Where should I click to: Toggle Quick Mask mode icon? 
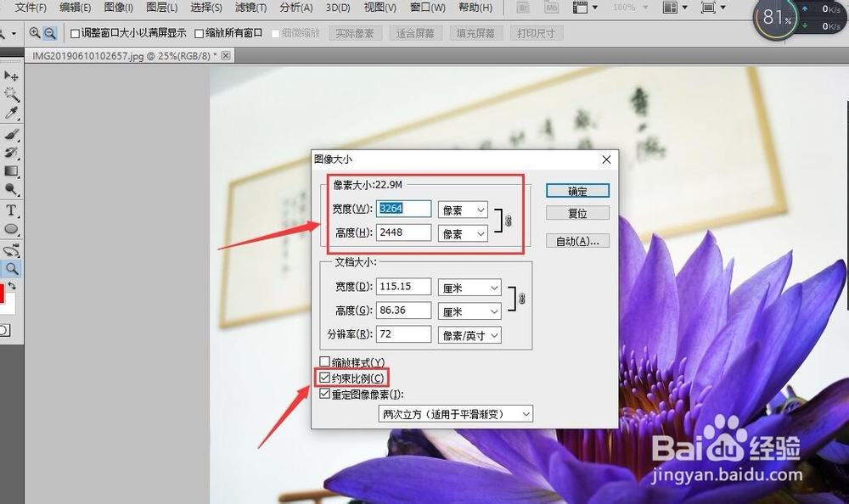tap(4, 330)
